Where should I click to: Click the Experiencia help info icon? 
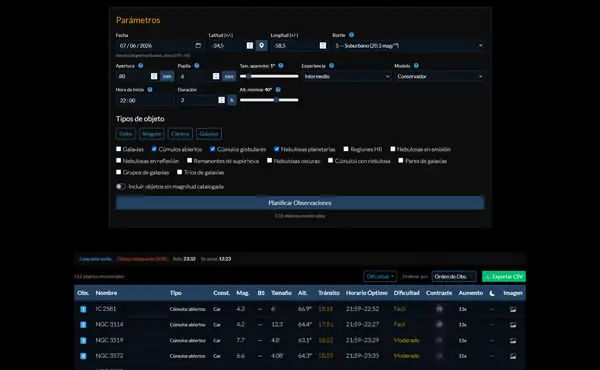331,66
